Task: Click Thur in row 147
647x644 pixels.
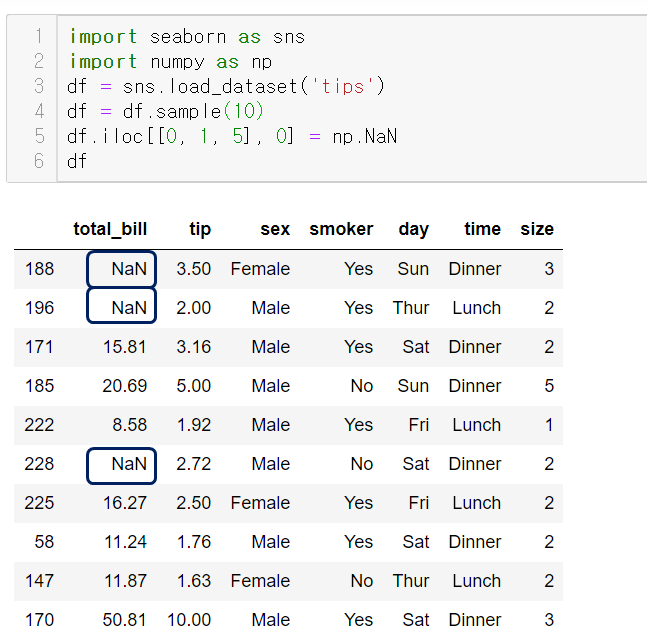Action: coord(411,581)
